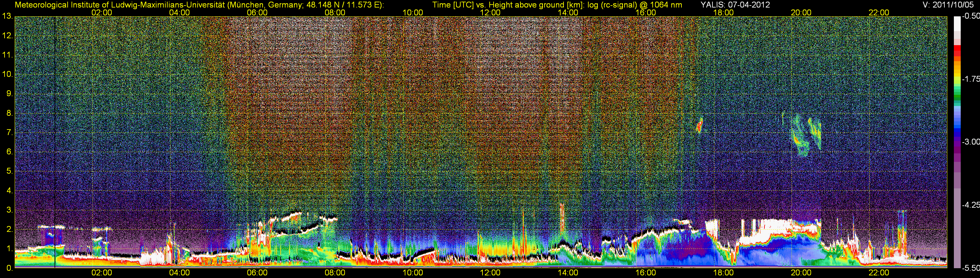Select the 06:00 time marker on the bottom axis
The width and height of the screenshot is (980, 278).
click(257, 273)
